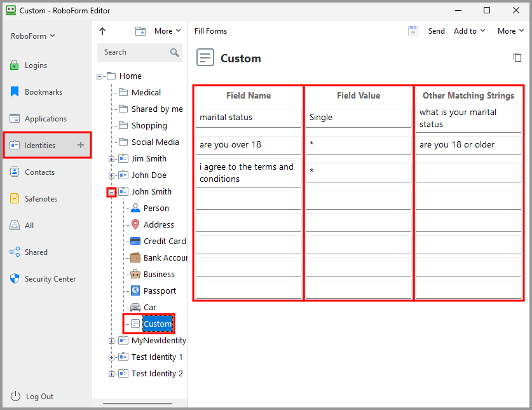Select the Jim Smith identity

tap(142, 158)
